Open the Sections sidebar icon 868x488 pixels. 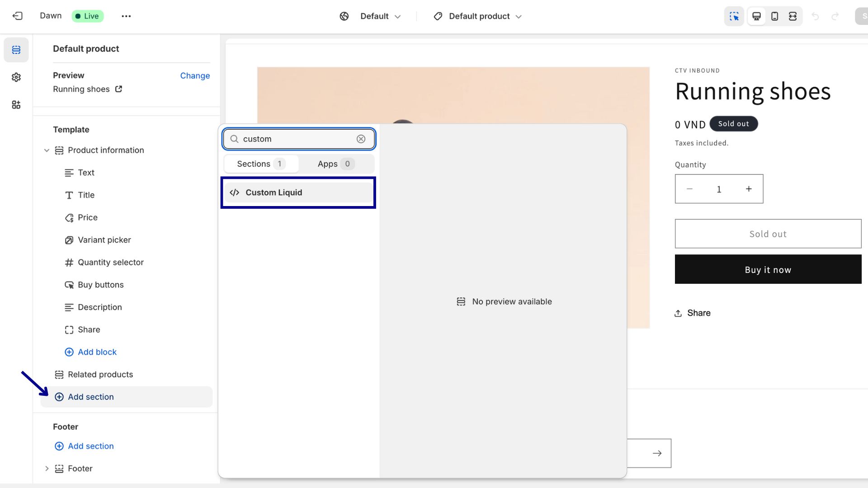point(16,50)
